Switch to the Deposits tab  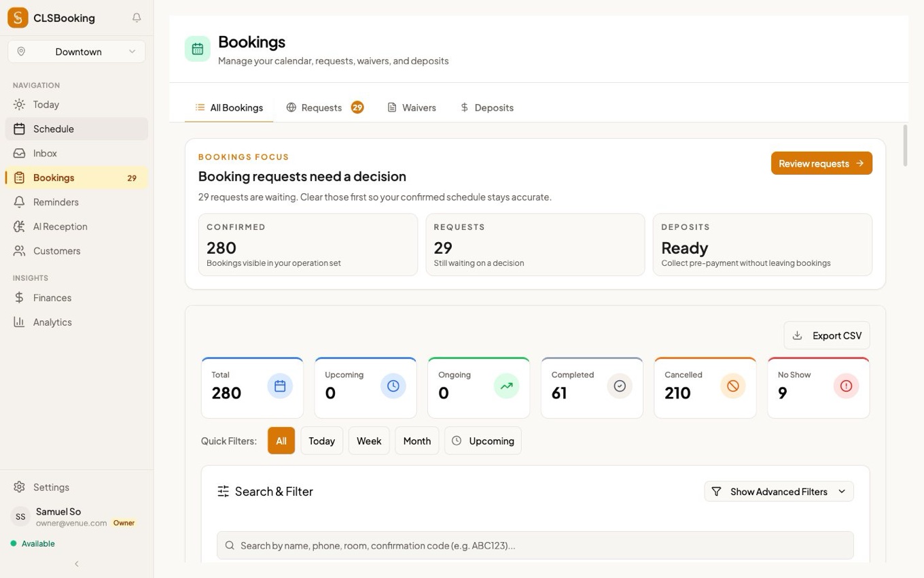tap(486, 107)
